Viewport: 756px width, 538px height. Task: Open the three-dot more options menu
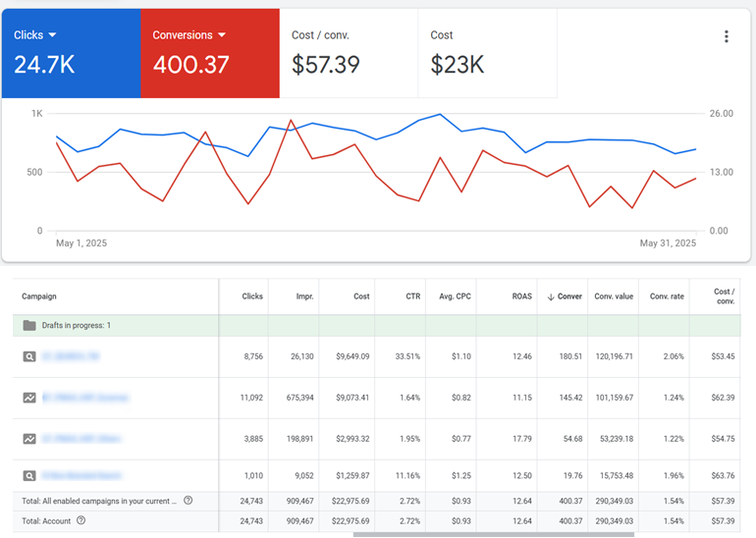click(x=726, y=37)
